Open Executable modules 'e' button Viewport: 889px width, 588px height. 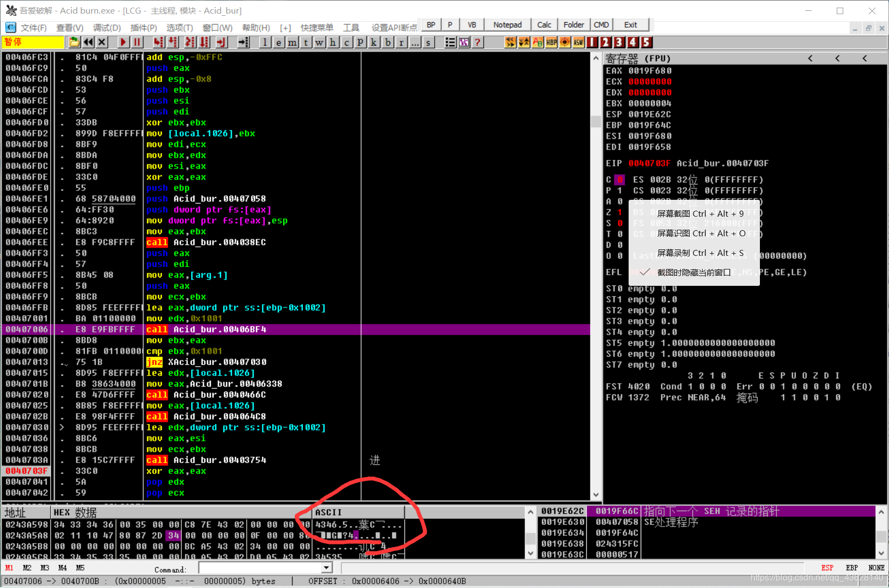click(279, 42)
